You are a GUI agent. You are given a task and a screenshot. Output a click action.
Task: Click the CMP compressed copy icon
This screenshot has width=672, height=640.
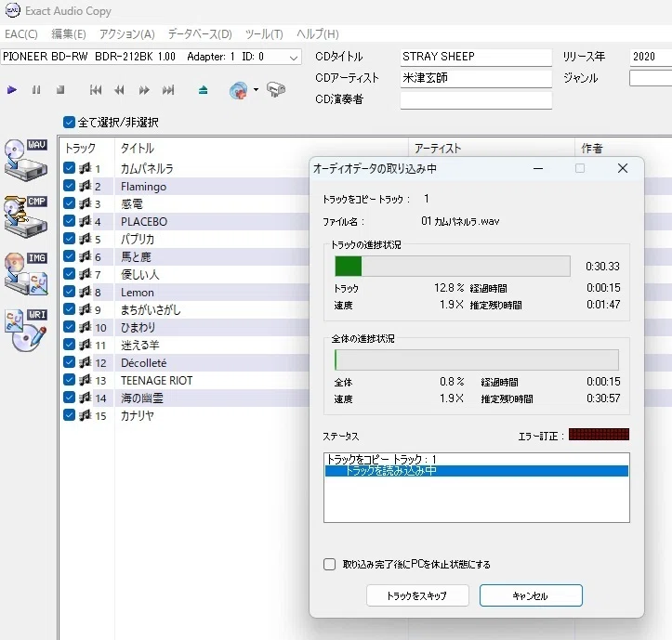tap(26, 216)
